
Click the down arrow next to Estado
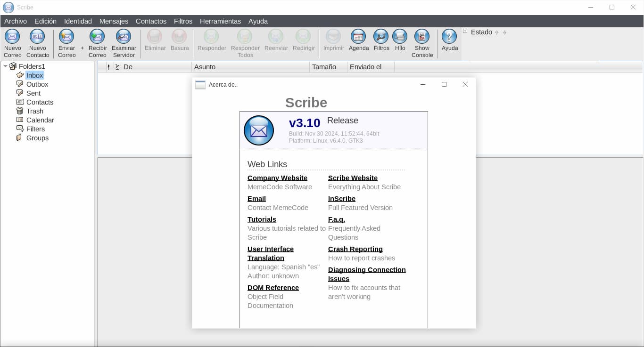tap(504, 32)
